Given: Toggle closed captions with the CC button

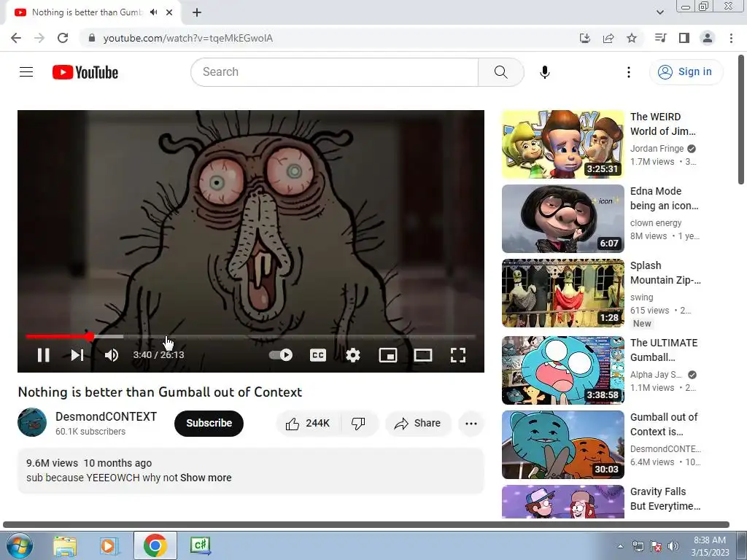Looking at the screenshot, I should point(318,355).
